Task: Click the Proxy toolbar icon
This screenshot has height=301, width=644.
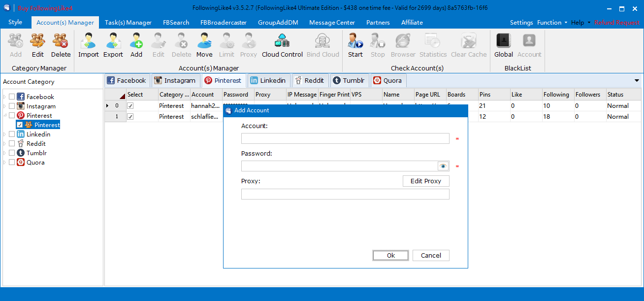Action: click(249, 45)
